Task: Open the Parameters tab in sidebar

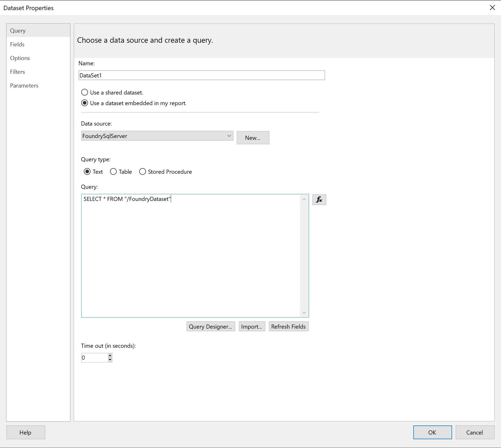Action: (x=25, y=85)
